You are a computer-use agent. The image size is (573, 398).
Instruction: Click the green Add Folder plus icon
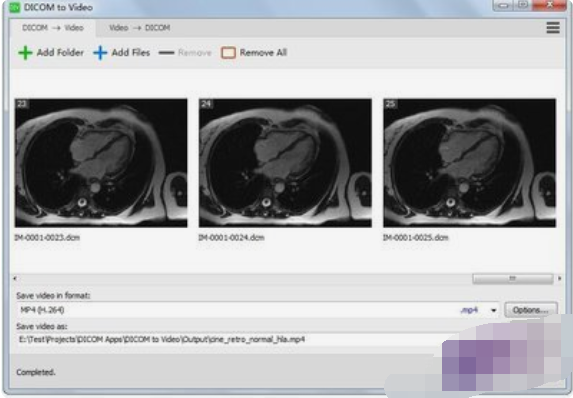pos(25,53)
